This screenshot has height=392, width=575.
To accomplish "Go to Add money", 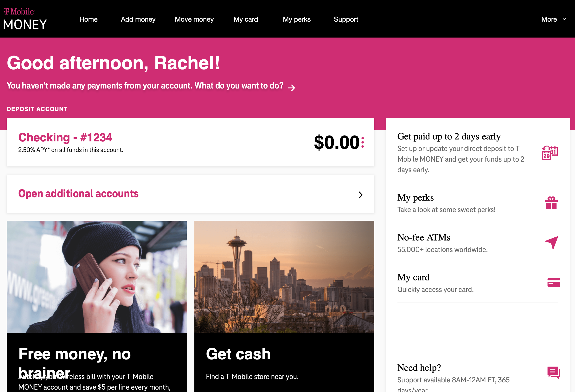I will [138, 19].
